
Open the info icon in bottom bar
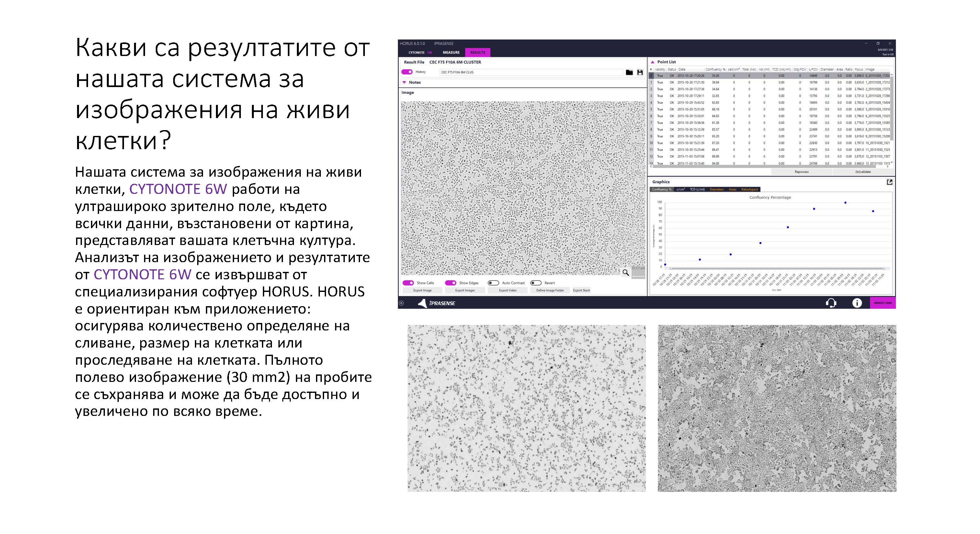click(857, 303)
